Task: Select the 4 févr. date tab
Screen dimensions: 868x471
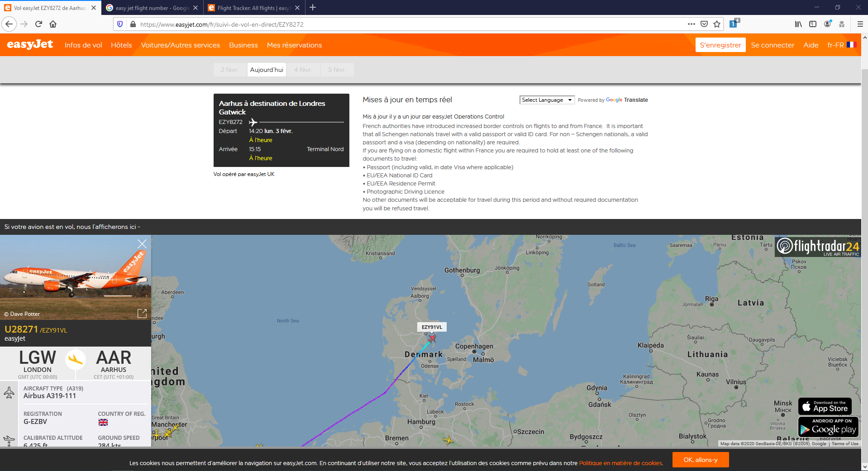Action: pos(303,70)
